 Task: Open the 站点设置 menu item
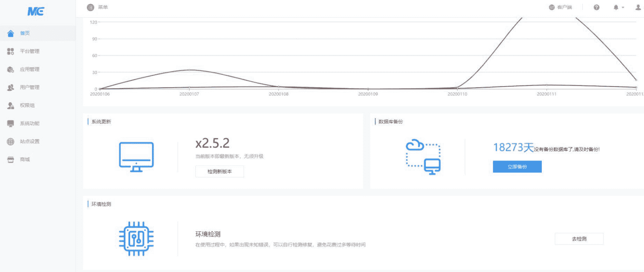coord(38,142)
